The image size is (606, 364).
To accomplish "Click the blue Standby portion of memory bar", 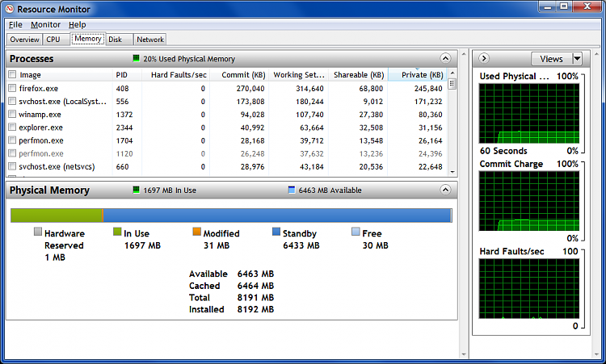I will (277, 215).
